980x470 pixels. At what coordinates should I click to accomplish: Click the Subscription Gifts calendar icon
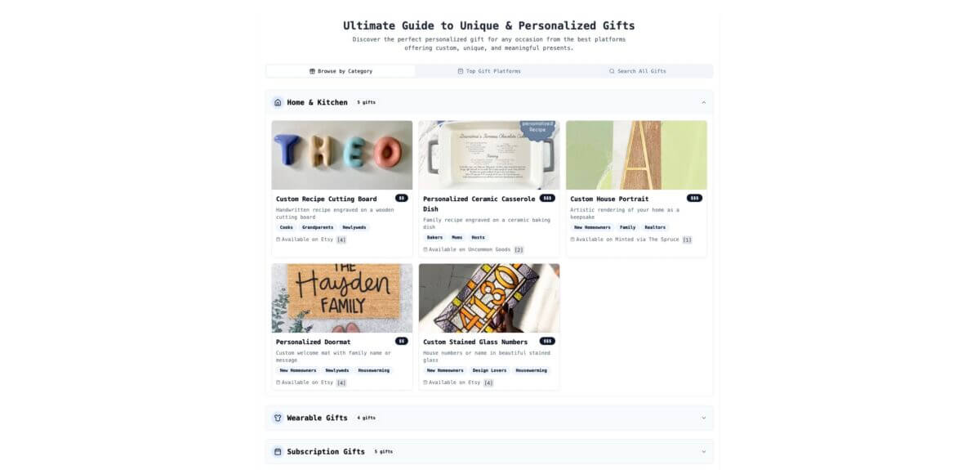[278, 451]
